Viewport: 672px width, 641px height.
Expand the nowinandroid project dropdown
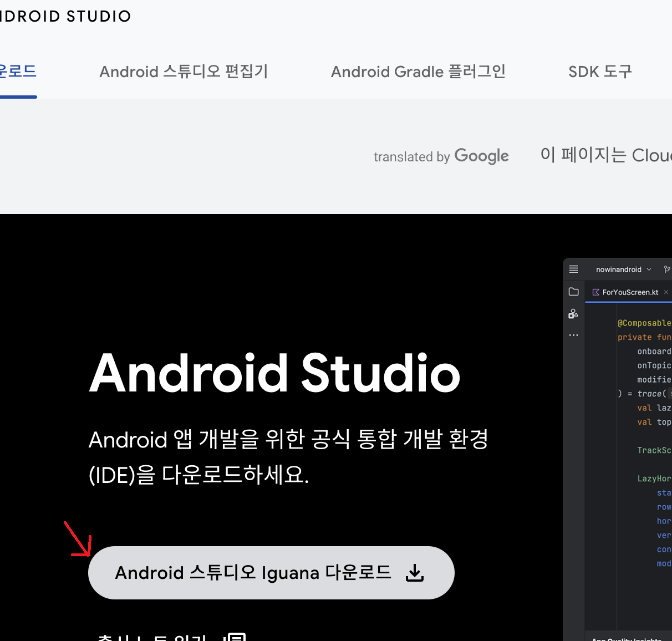coord(623,269)
